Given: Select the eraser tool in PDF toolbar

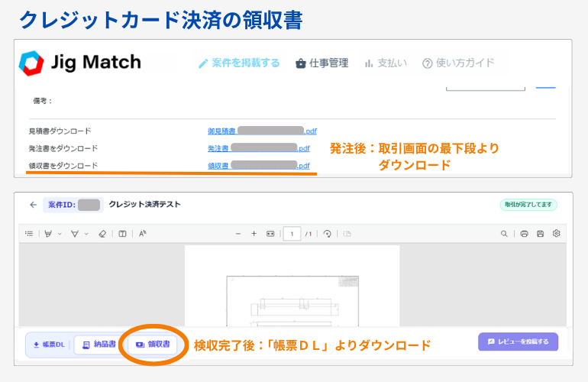Looking at the screenshot, I should pyautogui.click(x=102, y=234).
